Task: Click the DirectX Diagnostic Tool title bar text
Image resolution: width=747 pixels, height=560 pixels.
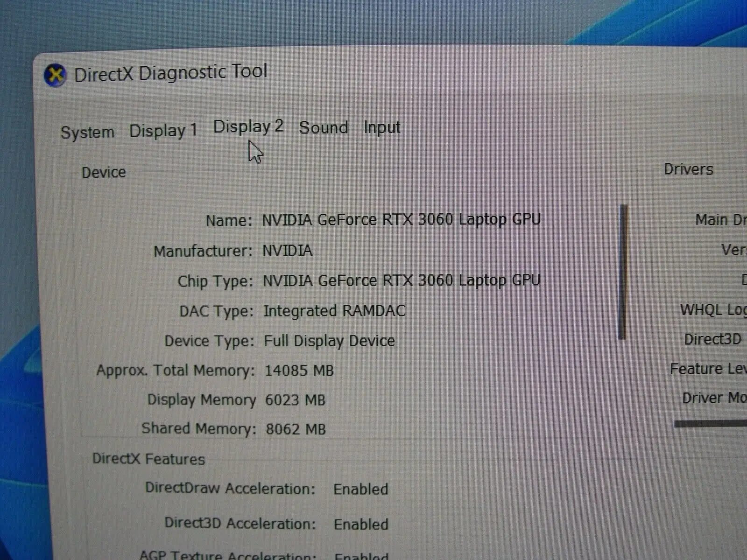Action: [x=170, y=73]
